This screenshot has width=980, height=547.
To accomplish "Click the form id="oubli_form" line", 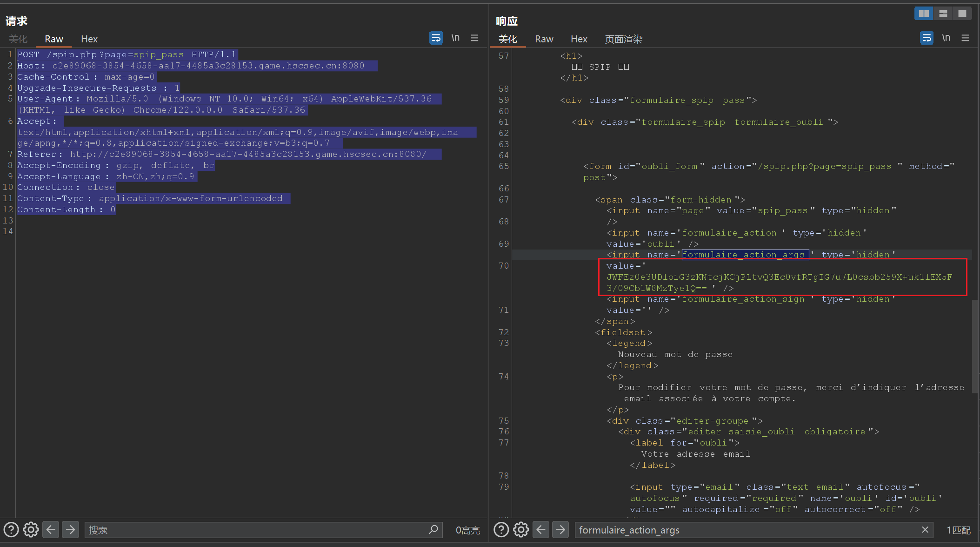I will [769, 172].
